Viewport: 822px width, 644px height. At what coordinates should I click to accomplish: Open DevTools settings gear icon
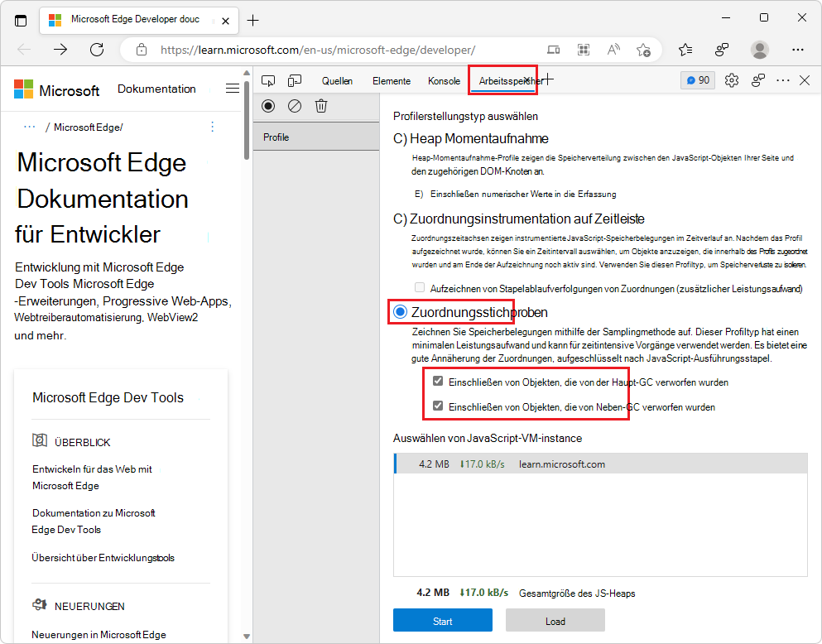731,80
